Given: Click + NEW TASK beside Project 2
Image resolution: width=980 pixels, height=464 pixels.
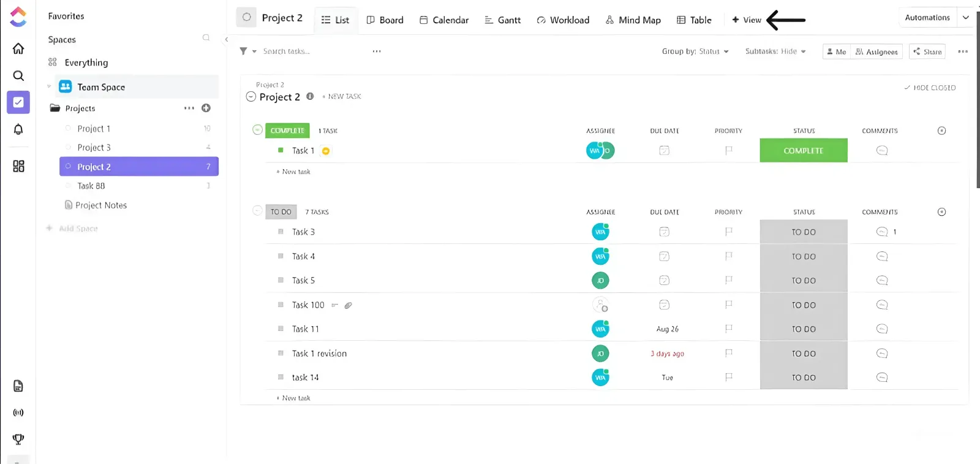Looking at the screenshot, I should point(342,96).
